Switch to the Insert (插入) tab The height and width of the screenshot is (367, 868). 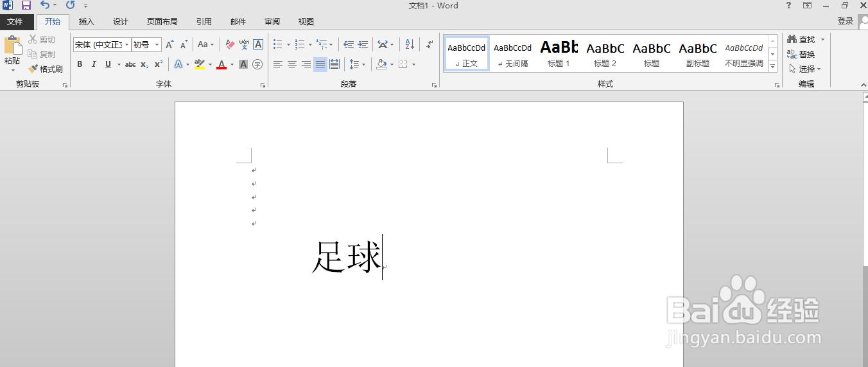pyautogui.click(x=86, y=22)
